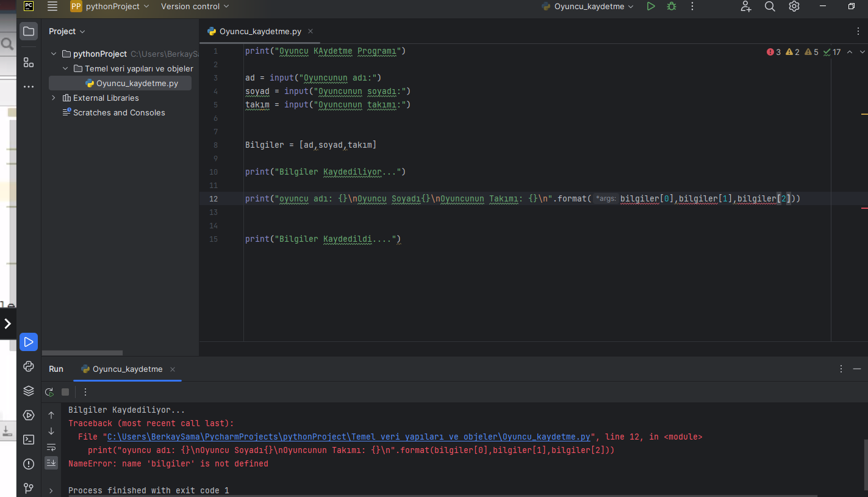Viewport: 868px width, 497px height.
Task: Click the Run button in the top toolbar
Action: click(x=651, y=6)
